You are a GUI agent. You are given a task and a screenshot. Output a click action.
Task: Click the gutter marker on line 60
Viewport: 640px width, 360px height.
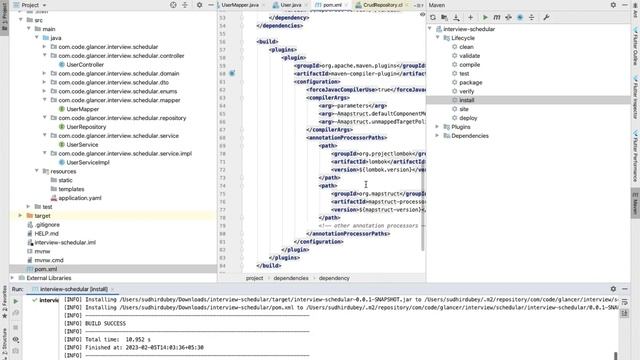[231, 73]
